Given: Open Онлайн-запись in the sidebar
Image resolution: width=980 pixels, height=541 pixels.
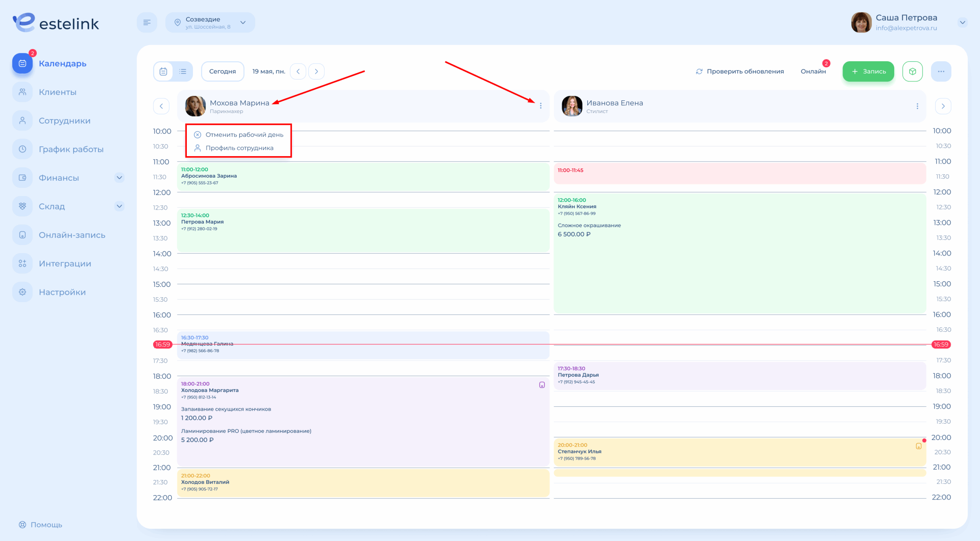Looking at the screenshot, I should [x=72, y=235].
